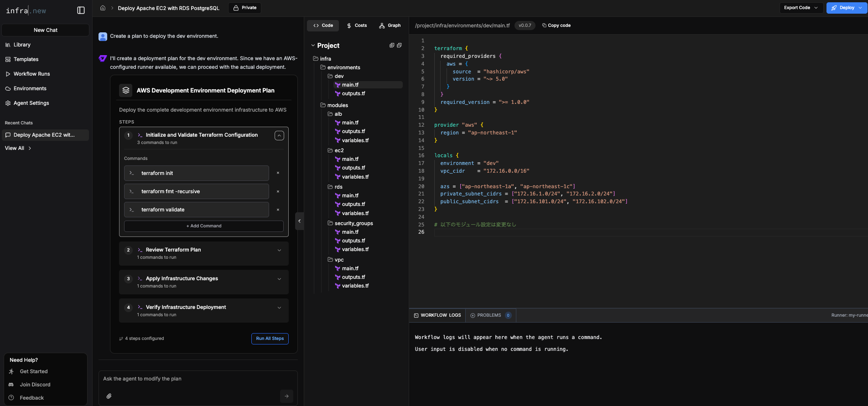
Task: Open Templates in sidebar
Action: 26,59
